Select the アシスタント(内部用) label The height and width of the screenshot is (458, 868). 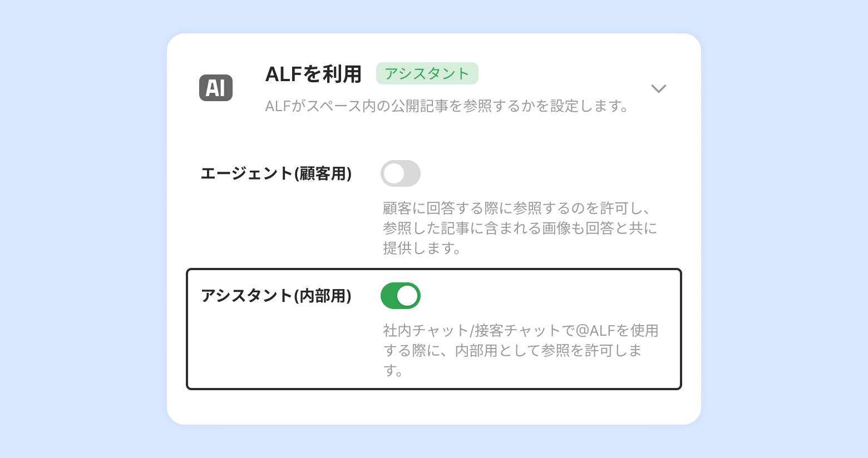click(x=276, y=296)
